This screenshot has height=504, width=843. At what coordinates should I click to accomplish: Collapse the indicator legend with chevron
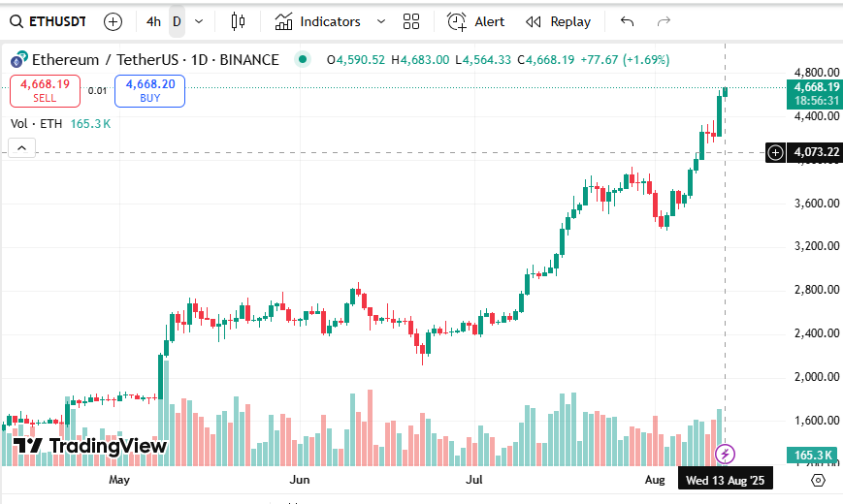(x=22, y=148)
